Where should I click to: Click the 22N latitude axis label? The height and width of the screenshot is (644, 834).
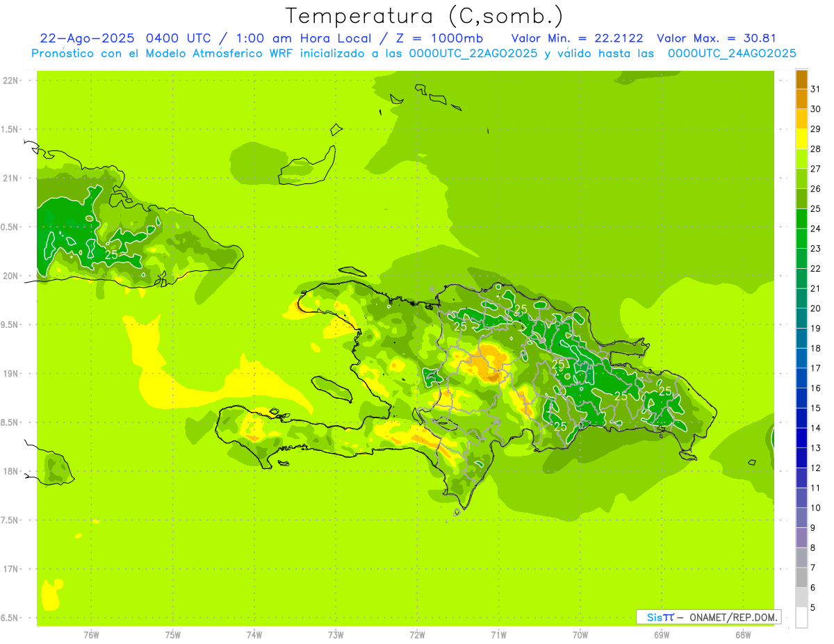10,81
